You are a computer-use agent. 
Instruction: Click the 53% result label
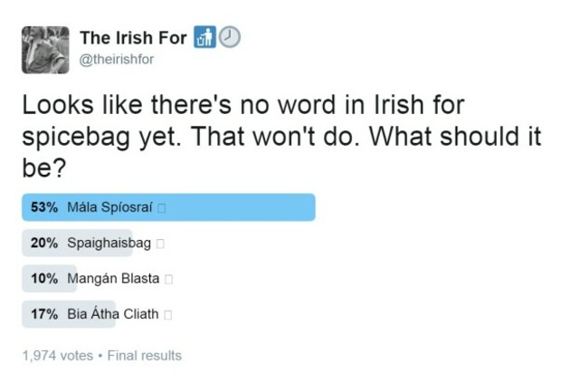coord(44,207)
